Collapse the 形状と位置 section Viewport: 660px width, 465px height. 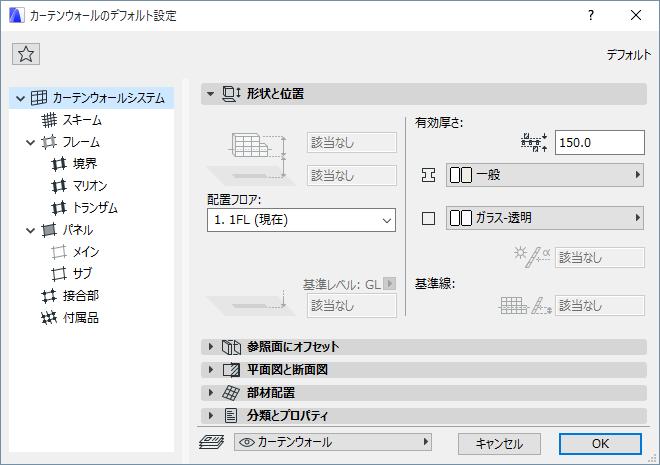coord(210,94)
